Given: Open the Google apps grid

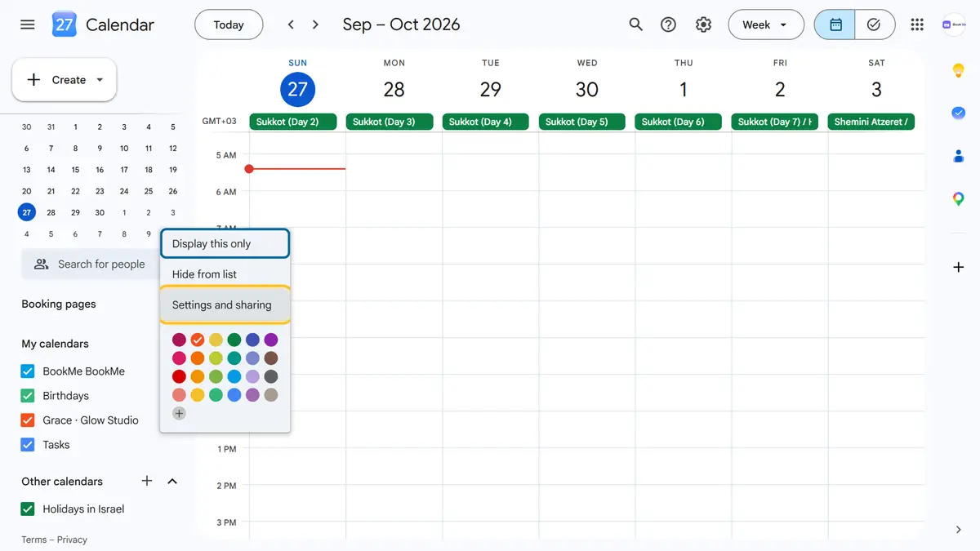Looking at the screenshot, I should pyautogui.click(x=917, y=24).
